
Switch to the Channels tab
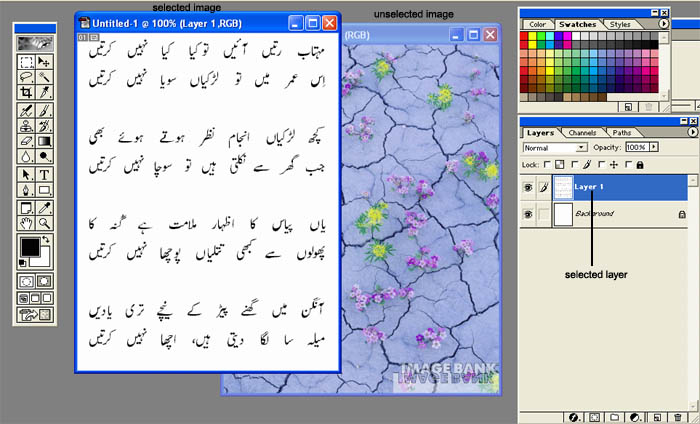coord(583,133)
